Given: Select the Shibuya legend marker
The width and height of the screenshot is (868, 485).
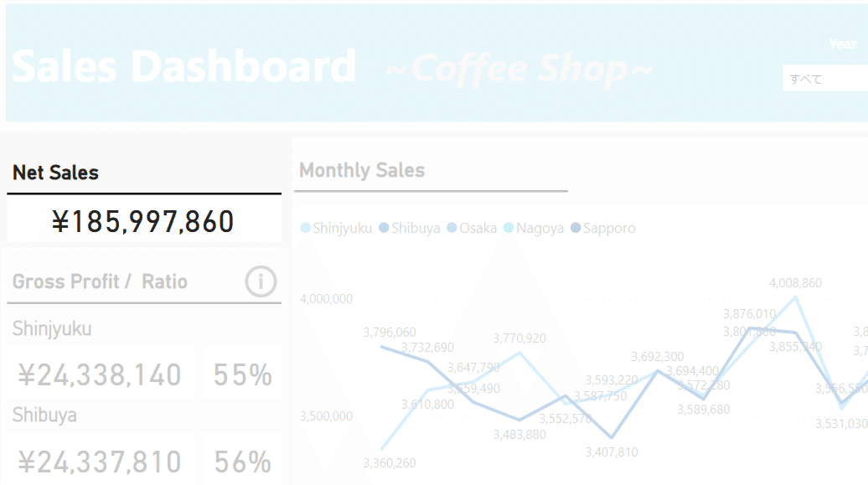Looking at the screenshot, I should [x=384, y=228].
